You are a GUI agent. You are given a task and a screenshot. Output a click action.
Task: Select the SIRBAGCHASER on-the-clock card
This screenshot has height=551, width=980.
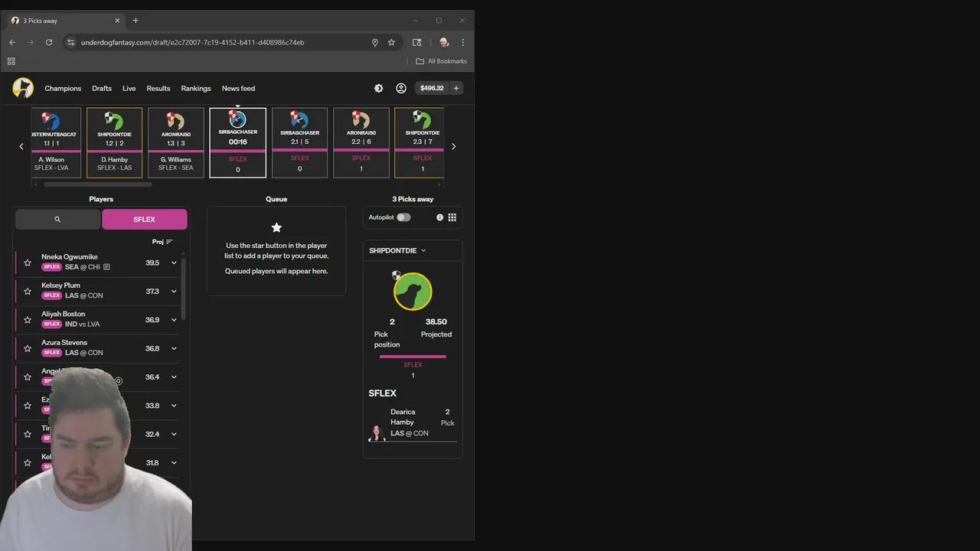tap(237, 142)
